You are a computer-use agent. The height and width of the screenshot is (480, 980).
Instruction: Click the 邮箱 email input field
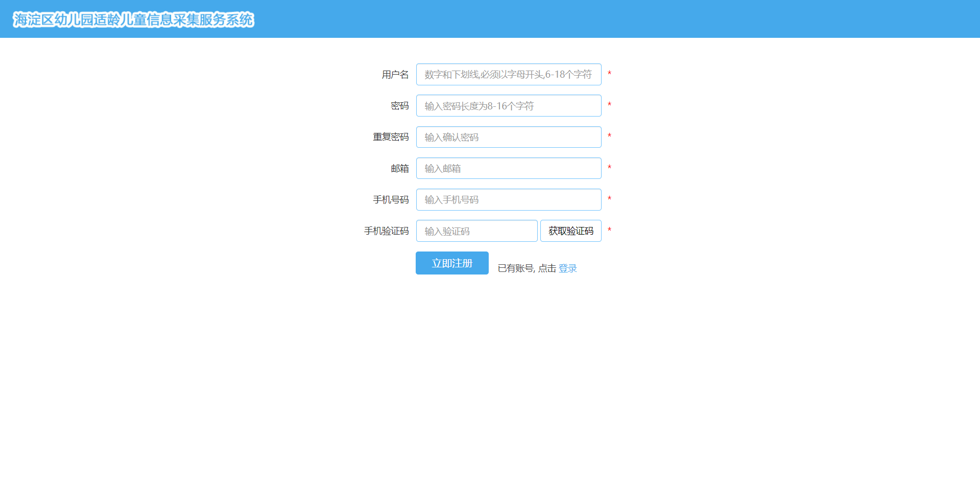[509, 168]
